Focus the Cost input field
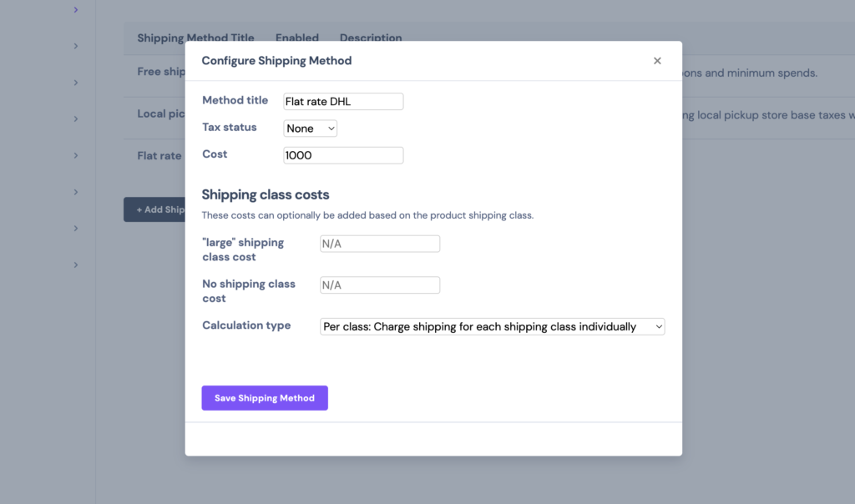 click(343, 155)
